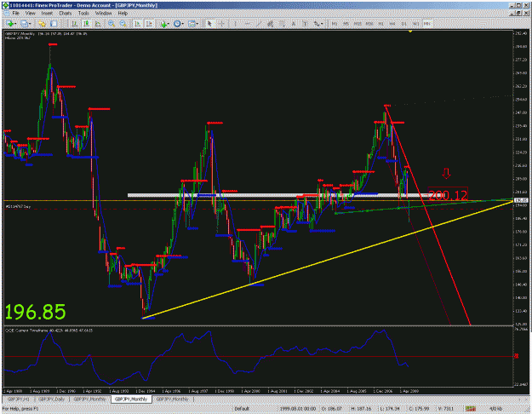
Task: Switch timeframe to H1
Action: coord(381,24)
